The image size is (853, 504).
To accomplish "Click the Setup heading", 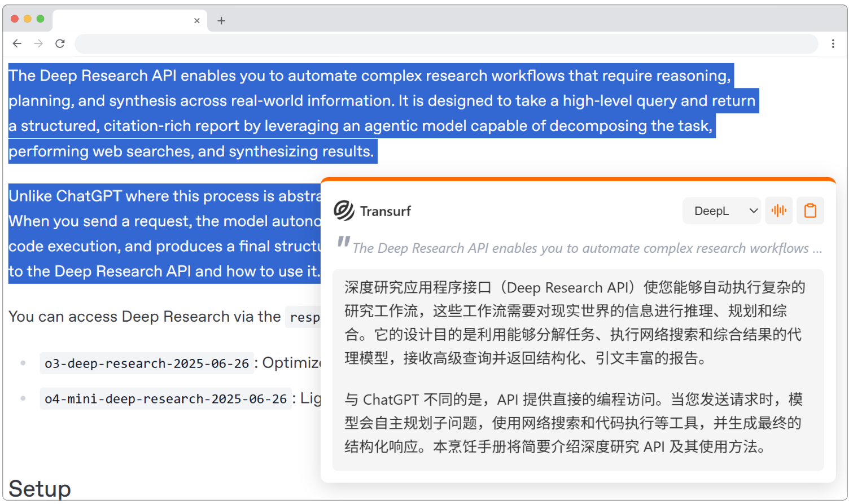I will pos(40,488).
